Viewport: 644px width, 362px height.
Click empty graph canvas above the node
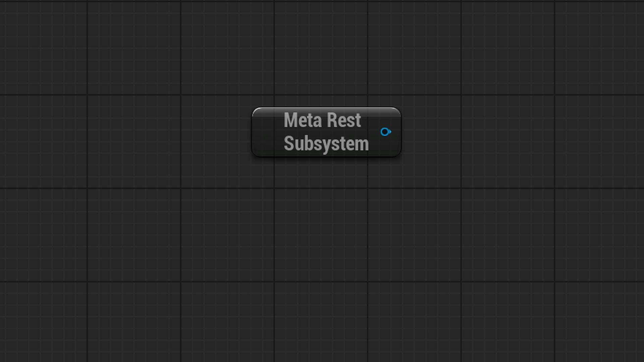pos(326,50)
